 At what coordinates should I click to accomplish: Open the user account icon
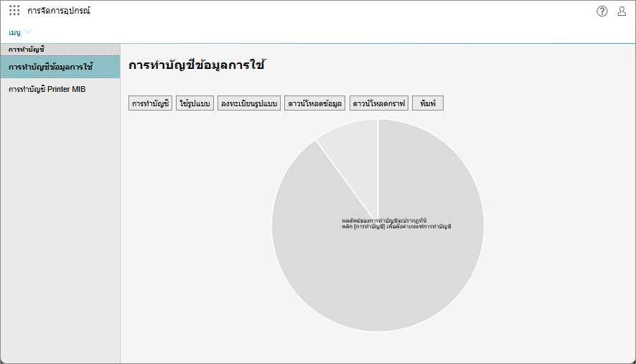pyautogui.click(x=622, y=11)
